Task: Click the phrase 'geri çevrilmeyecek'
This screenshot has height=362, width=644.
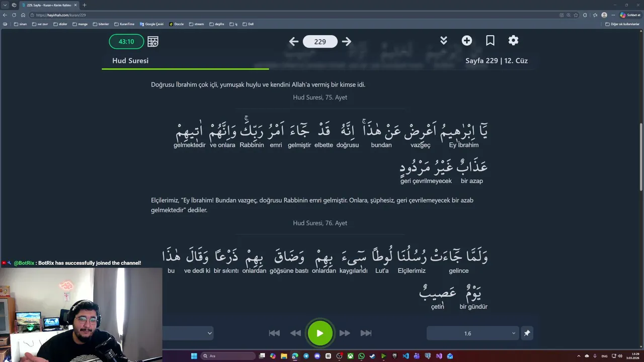Action: [426, 181]
